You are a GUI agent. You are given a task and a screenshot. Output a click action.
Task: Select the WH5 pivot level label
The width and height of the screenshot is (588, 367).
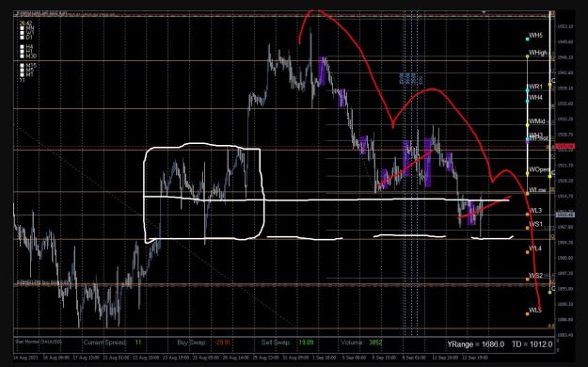535,35
